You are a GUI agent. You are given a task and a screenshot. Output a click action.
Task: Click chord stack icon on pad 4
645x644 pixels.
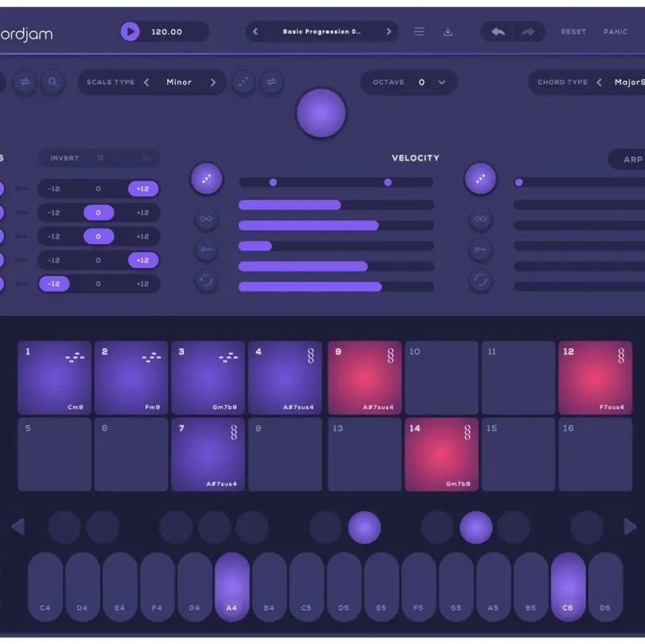pyautogui.click(x=311, y=355)
